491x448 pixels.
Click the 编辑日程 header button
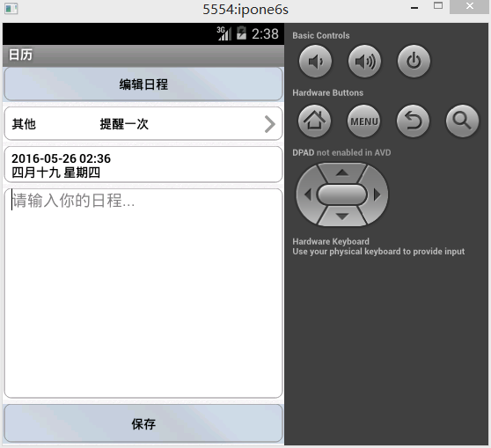click(x=143, y=84)
